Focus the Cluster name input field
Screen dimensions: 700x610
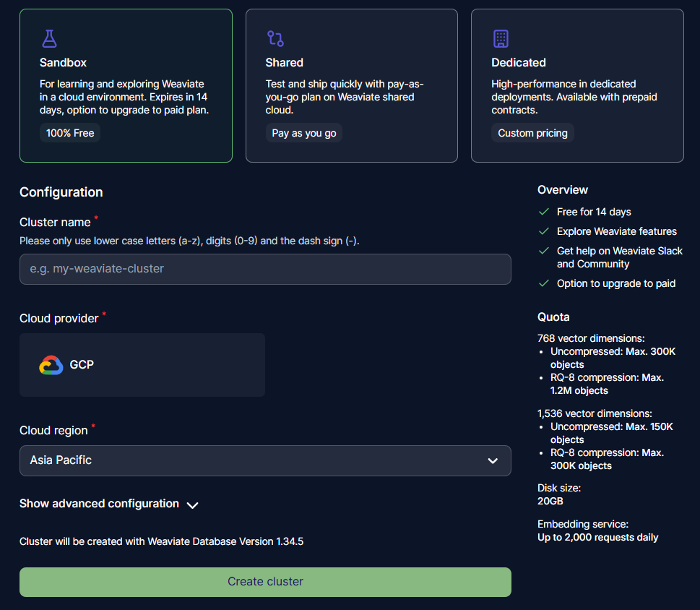coord(265,269)
